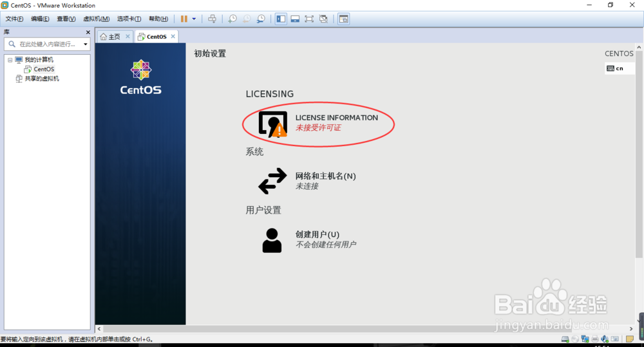This screenshot has width=644, height=347.
Task: Click the printer status bar icon
Action: point(595,339)
